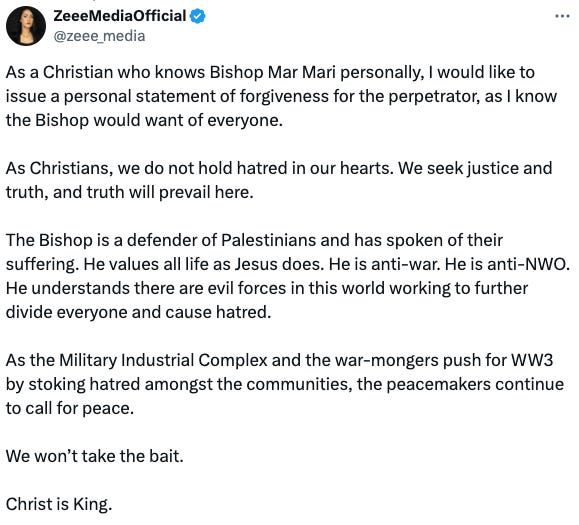579x525 pixels.
Task: Click paragraph starting "As Christians, we do not"
Action: coord(279,180)
